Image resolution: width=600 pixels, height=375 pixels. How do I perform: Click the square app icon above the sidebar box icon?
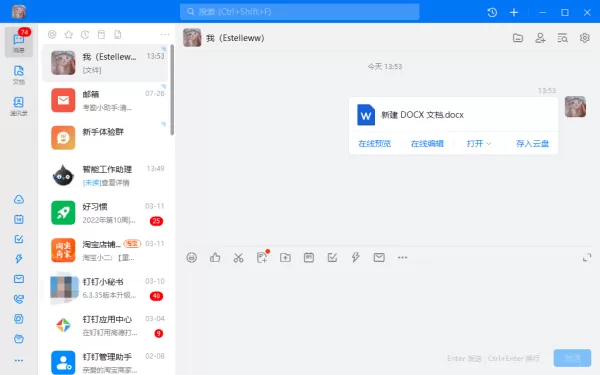pyautogui.click(x=19, y=319)
